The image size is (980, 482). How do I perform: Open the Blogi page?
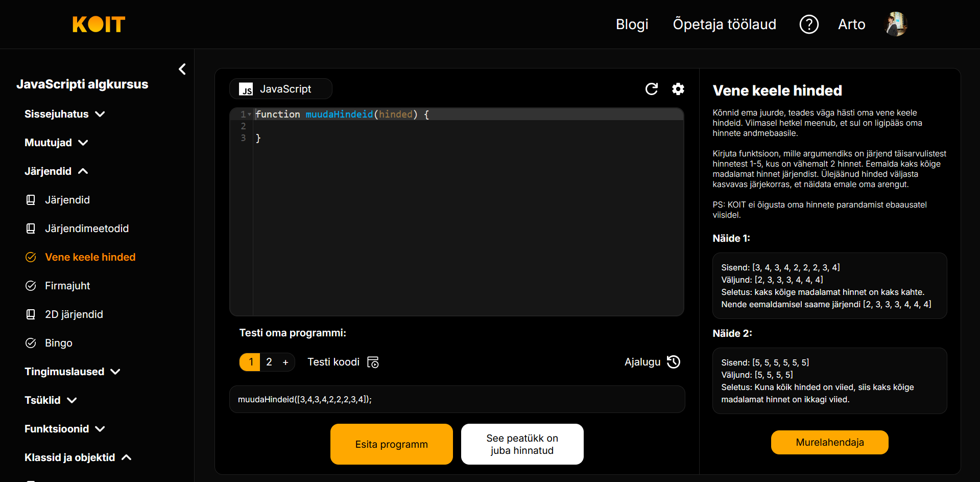632,24
